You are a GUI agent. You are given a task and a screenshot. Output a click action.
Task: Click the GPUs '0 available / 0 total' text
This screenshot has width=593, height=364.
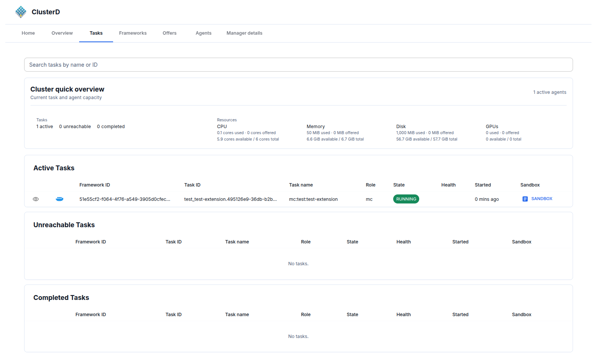point(503,139)
